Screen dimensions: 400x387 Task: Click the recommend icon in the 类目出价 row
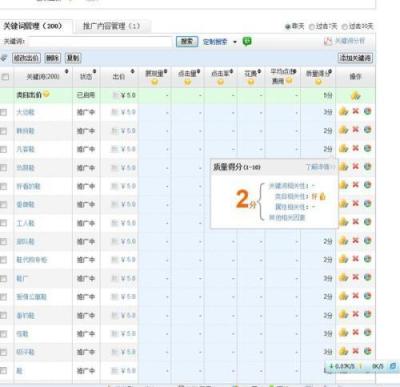(x=355, y=96)
